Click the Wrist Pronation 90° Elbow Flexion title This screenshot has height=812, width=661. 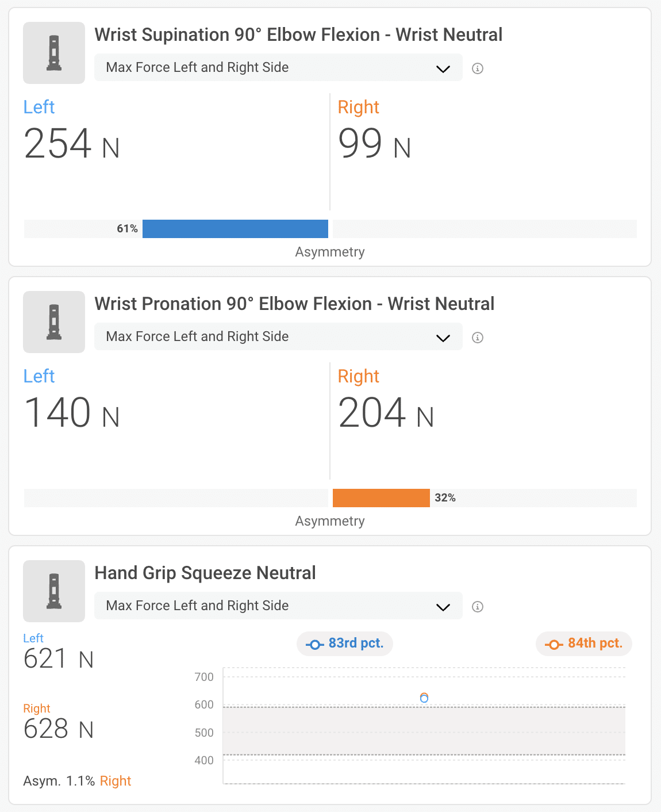click(x=294, y=304)
